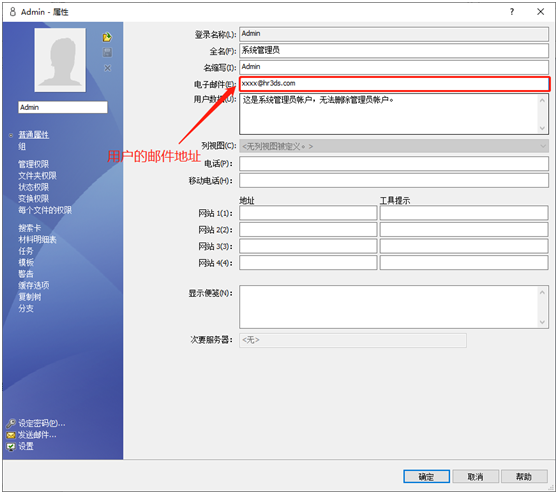Viewport: 558px width, 494px height.
Task: Open the 搜索卡 sidebar page
Action: click(x=30, y=228)
